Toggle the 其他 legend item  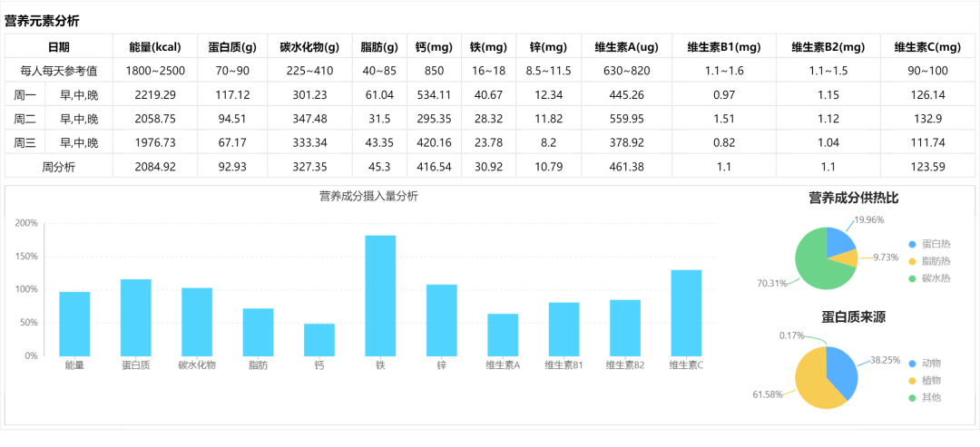[x=926, y=397]
